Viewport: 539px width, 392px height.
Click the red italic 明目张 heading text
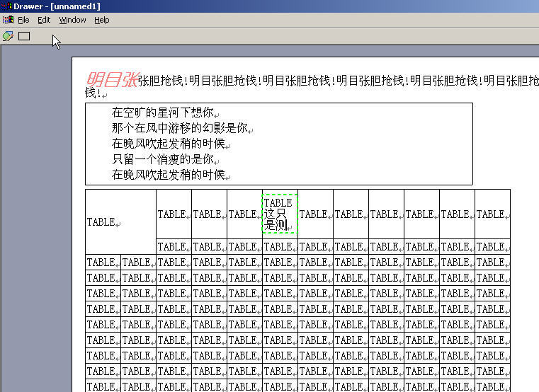(111, 80)
